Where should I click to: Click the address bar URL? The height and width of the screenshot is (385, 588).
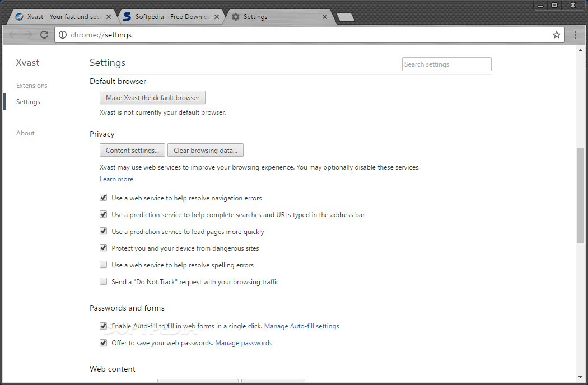pyautogui.click(x=101, y=35)
